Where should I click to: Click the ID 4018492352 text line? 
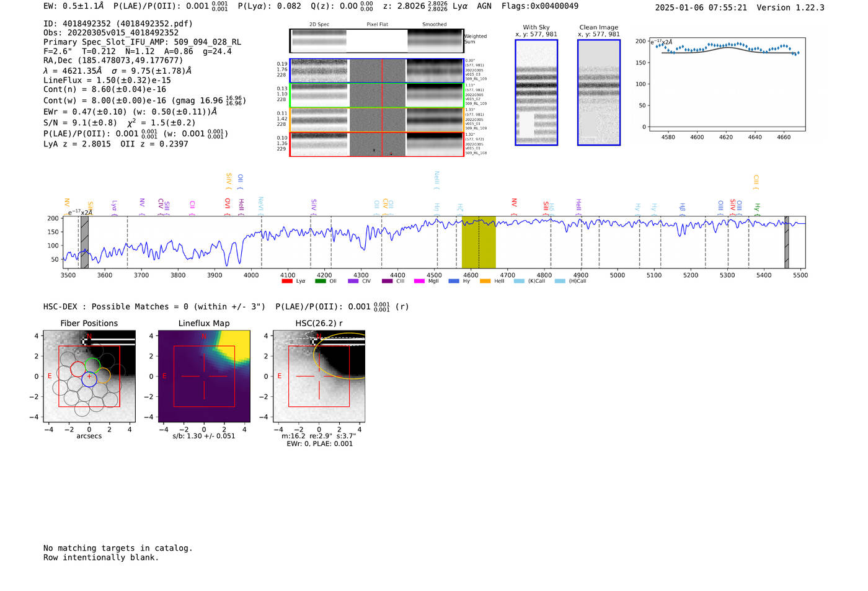(x=118, y=24)
